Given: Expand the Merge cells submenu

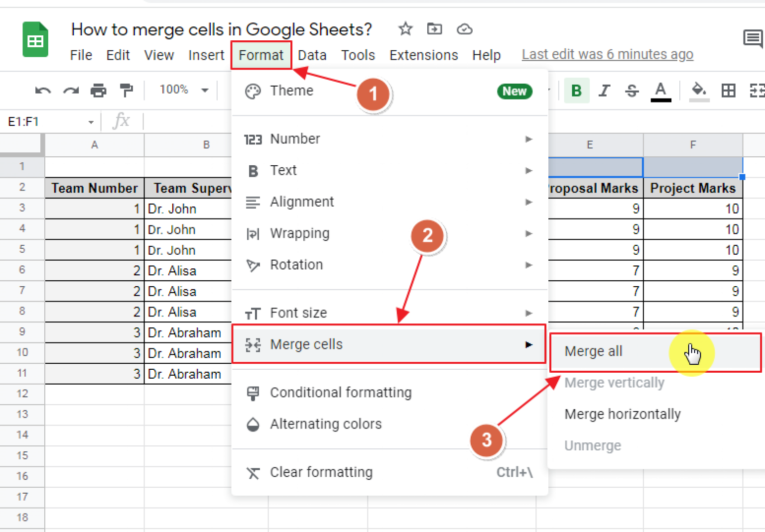Looking at the screenshot, I should (389, 344).
